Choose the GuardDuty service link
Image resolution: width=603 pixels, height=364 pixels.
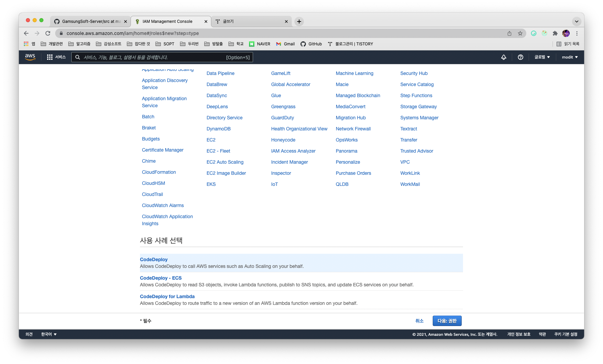point(282,118)
